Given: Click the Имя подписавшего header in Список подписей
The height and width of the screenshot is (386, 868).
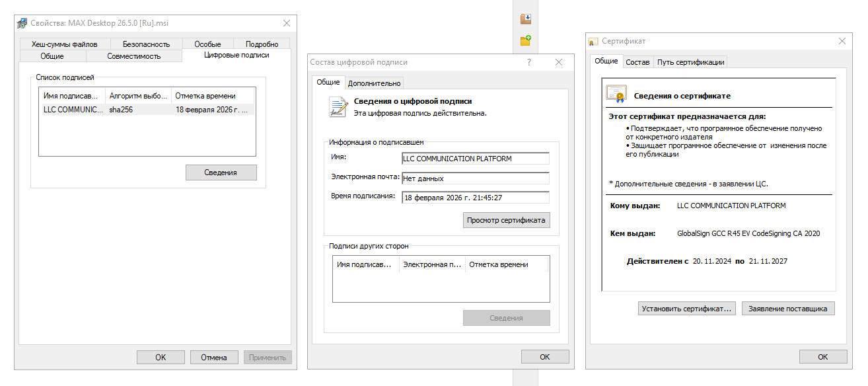Looking at the screenshot, I should (72, 96).
